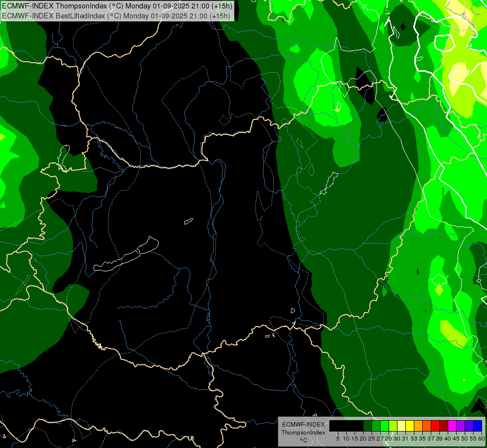The image size is (487, 448).
Task: Click the dark red 39–40 legend swatch
Action: click(444, 426)
